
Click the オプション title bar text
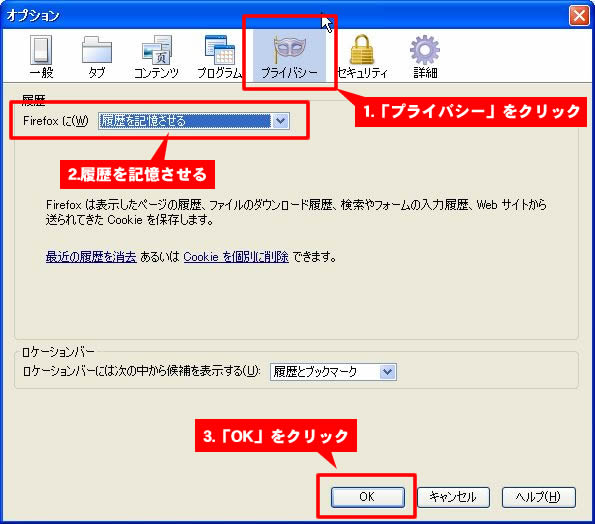click(33, 16)
